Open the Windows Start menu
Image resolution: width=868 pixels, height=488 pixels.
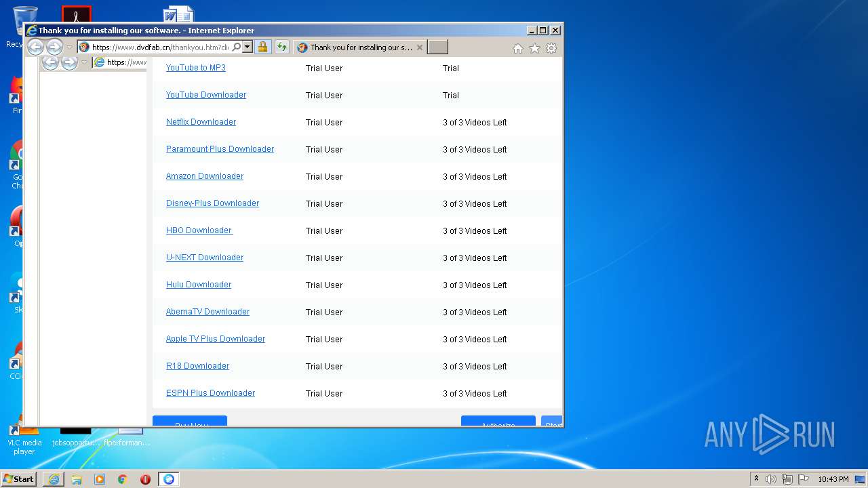18,479
